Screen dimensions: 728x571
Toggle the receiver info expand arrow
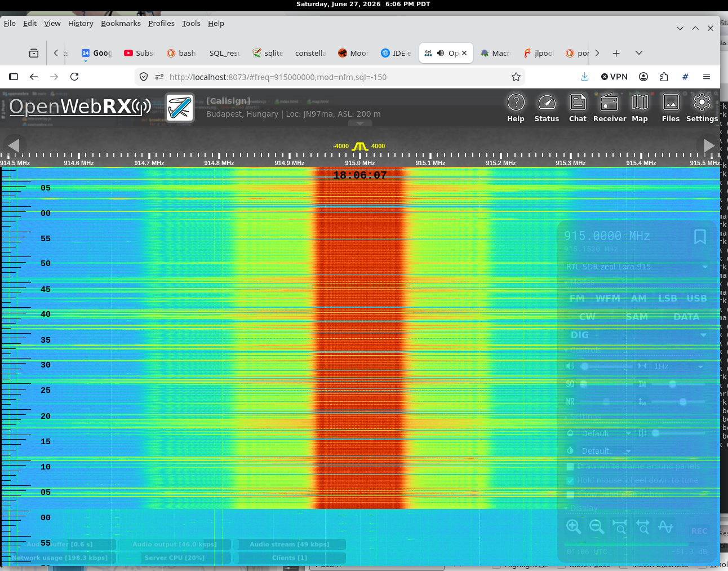pyautogui.click(x=360, y=123)
